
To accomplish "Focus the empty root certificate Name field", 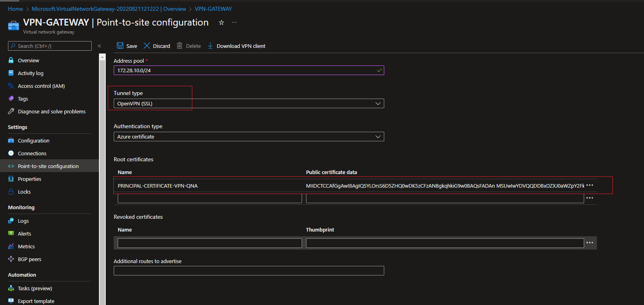I will click(x=210, y=198).
